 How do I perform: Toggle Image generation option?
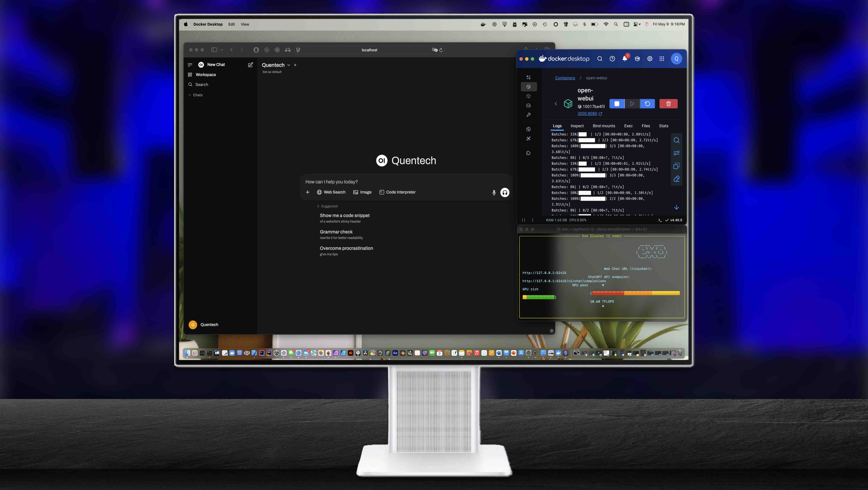click(x=362, y=192)
